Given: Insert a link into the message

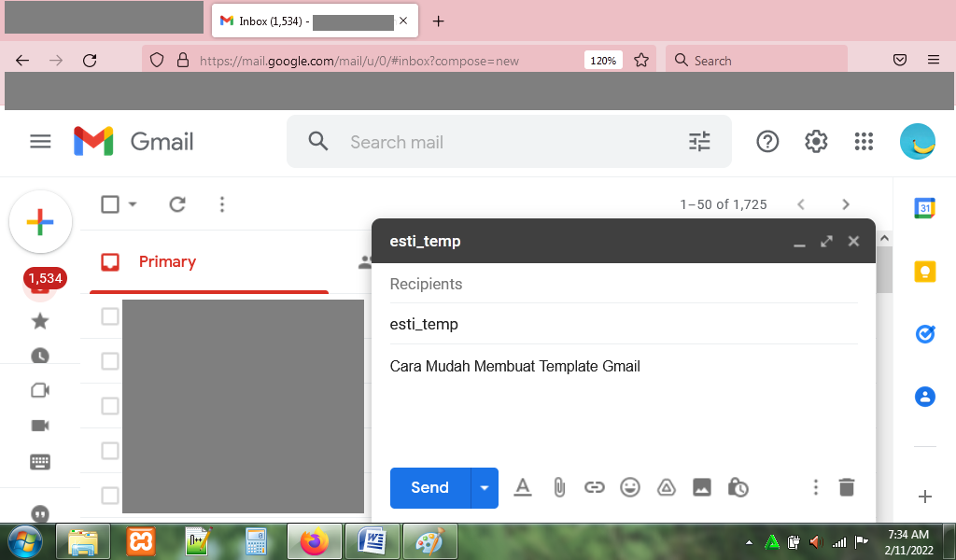Looking at the screenshot, I should (595, 487).
